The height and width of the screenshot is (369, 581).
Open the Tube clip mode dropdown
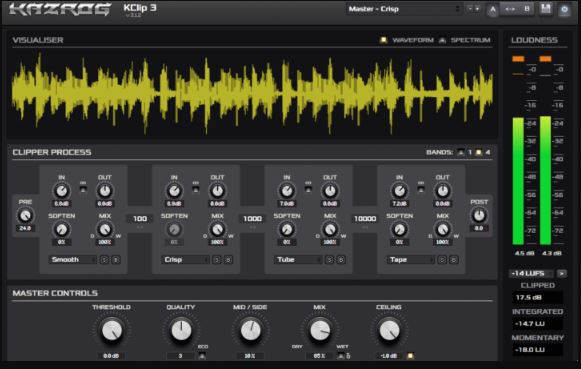[x=297, y=260]
